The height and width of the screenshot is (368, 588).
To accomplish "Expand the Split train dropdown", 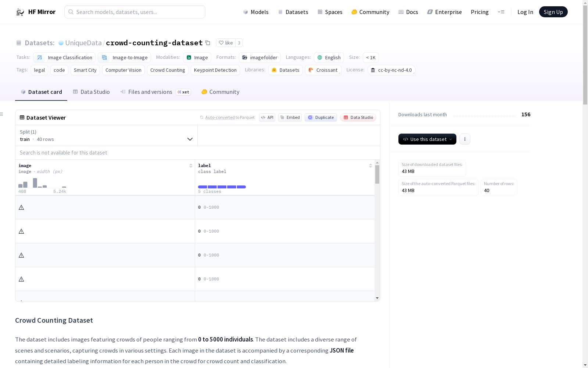I will 106,135.
